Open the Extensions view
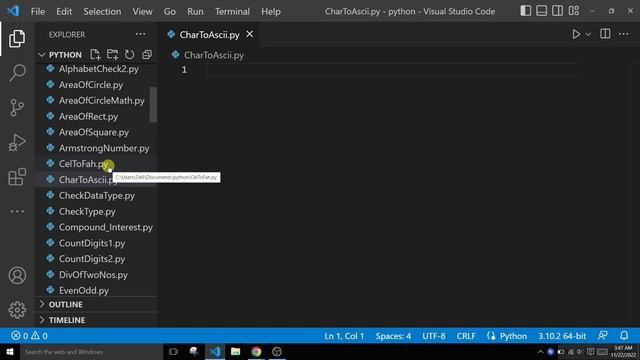The height and width of the screenshot is (360, 640). [x=17, y=177]
